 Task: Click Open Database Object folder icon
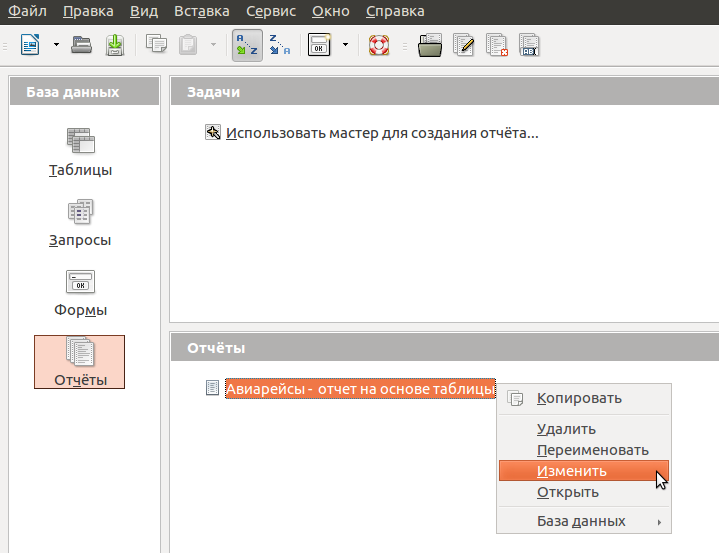coord(430,45)
